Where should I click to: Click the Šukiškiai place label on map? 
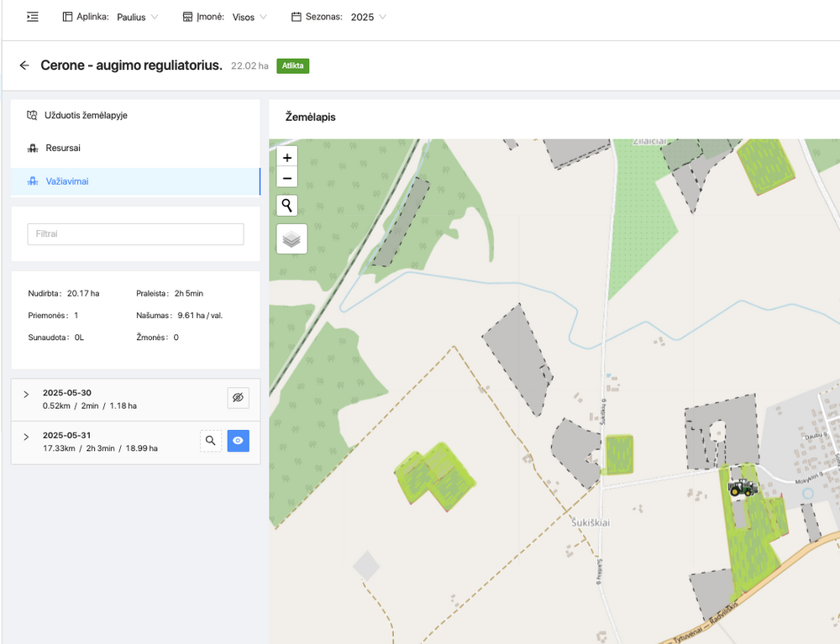591,522
